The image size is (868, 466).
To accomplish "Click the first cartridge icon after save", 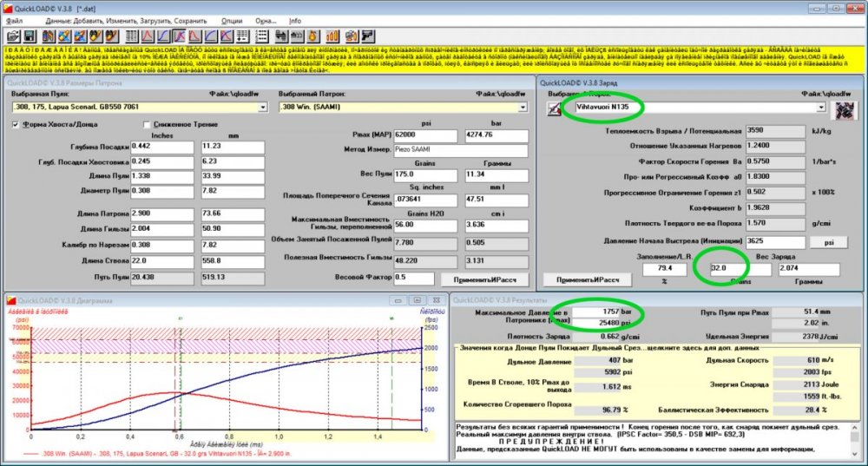I will [x=49, y=36].
